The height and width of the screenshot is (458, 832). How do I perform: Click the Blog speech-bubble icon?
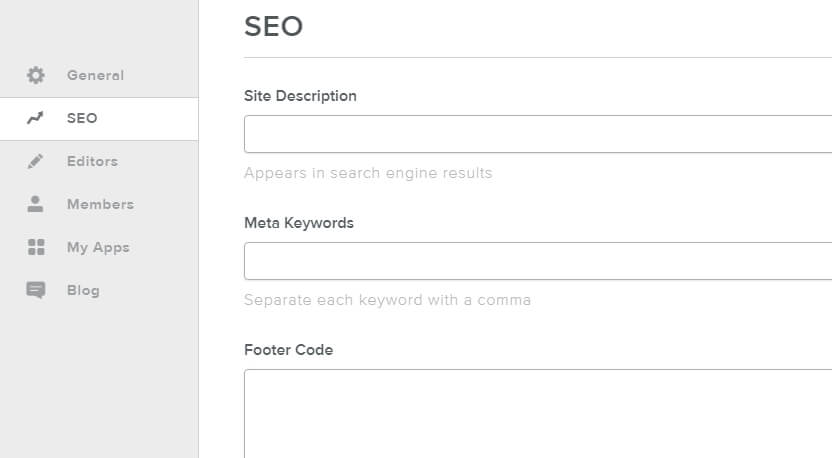point(36,290)
